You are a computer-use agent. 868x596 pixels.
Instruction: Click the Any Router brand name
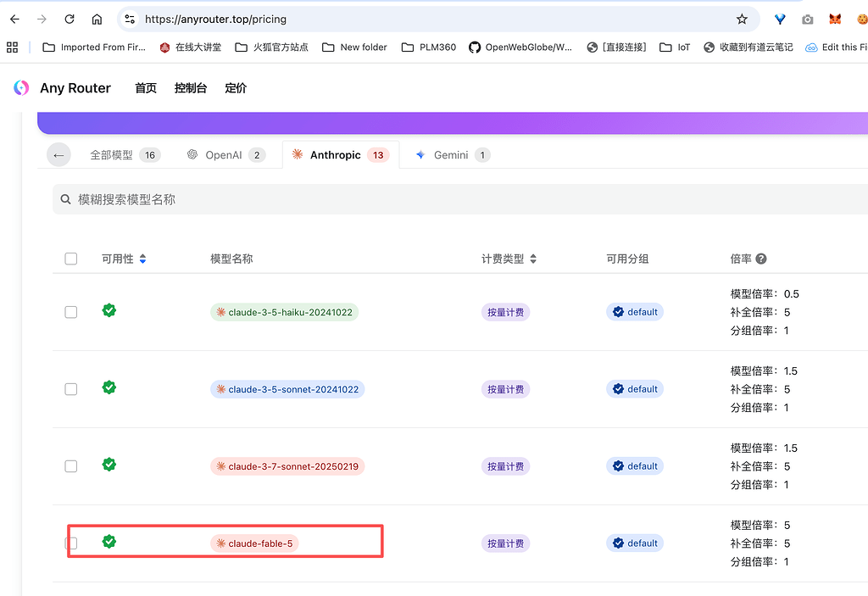pyautogui.click(x=75, y=88)
